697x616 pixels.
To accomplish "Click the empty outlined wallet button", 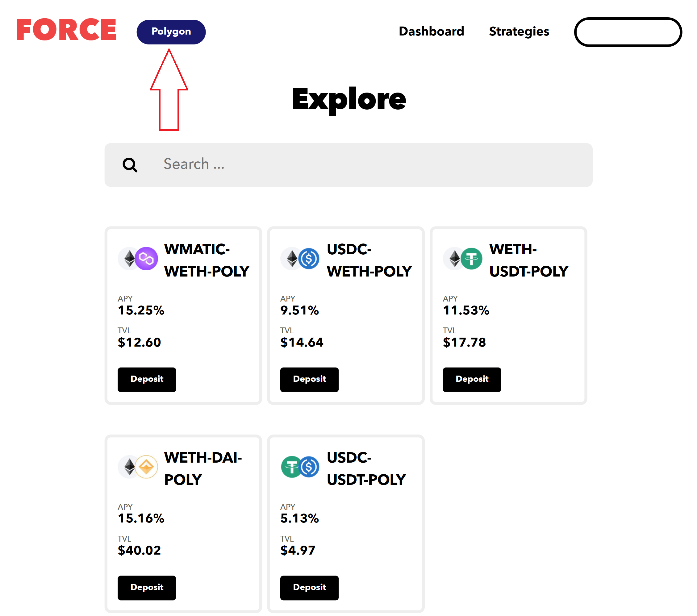I will [x=628, y=32].
